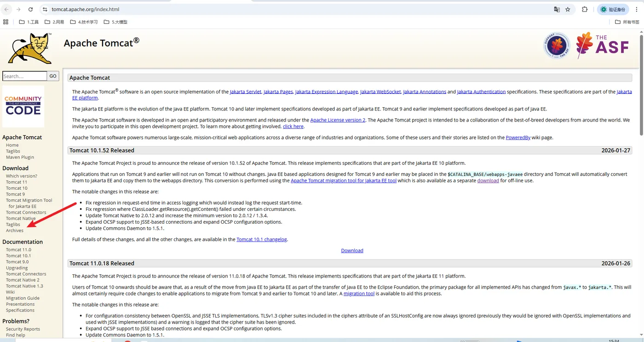Go back using the browser back arrow
644x342 pixels.
click(x=6, y=9)
